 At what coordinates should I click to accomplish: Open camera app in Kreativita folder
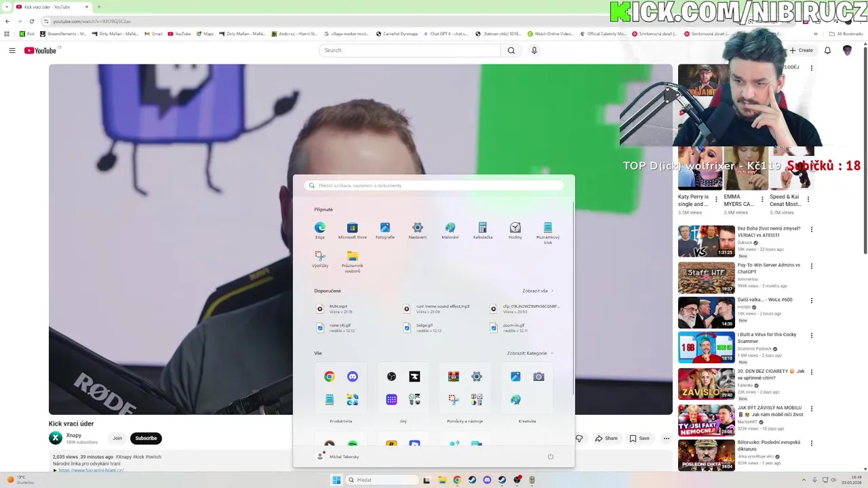coord(538,377)
